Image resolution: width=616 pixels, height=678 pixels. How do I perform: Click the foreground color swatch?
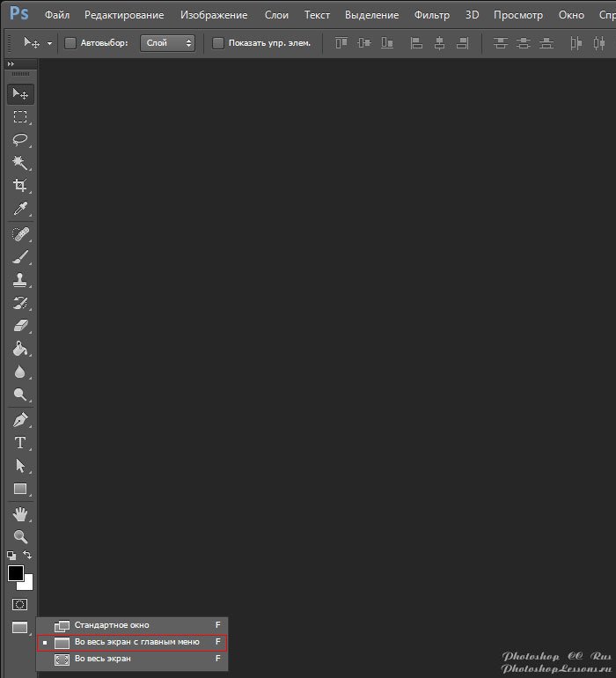(15, 573)
